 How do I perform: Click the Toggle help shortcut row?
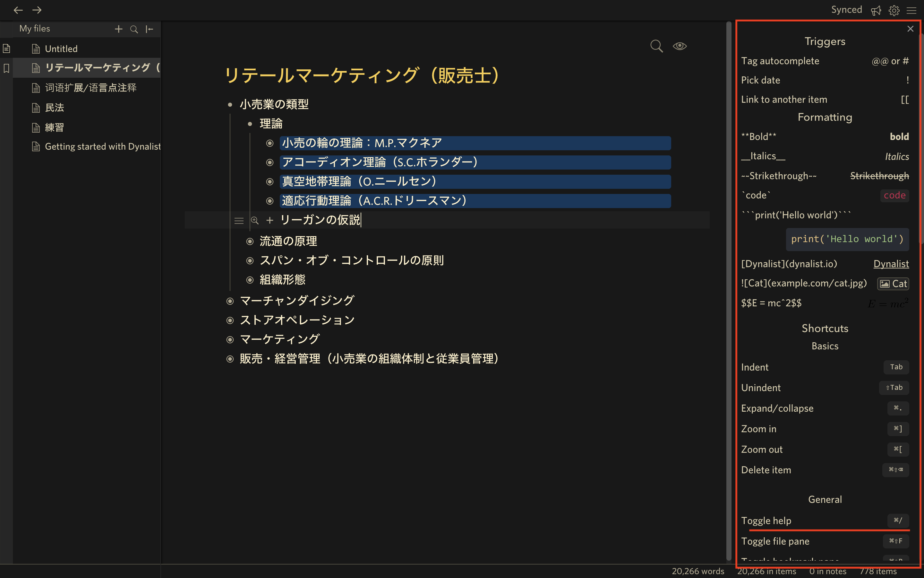coord(825,521)
